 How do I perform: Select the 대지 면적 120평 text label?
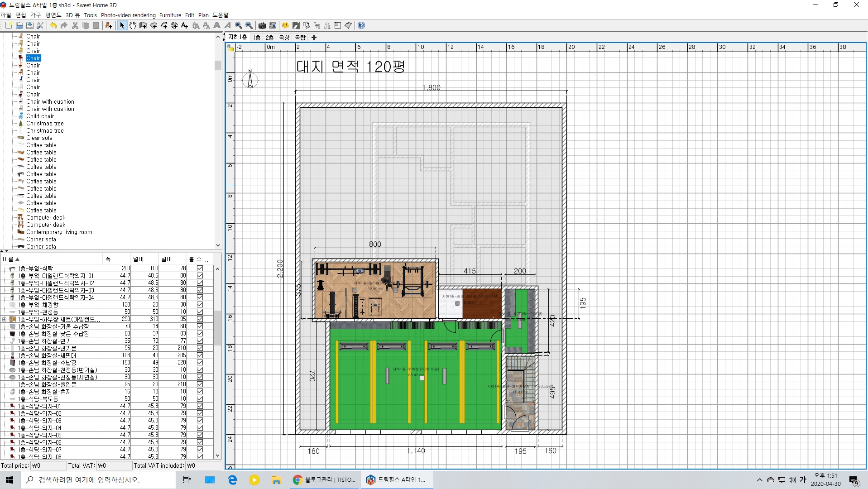(x=350, y=67)
